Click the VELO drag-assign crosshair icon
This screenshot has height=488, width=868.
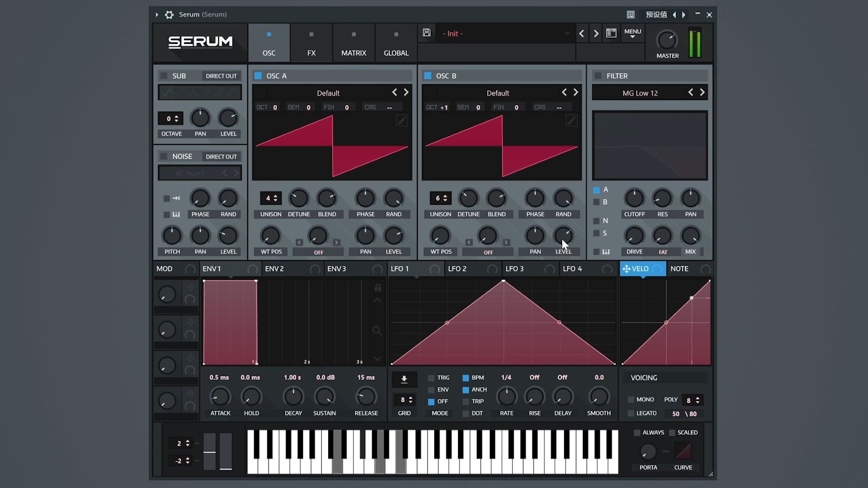[x=626, y=269]
